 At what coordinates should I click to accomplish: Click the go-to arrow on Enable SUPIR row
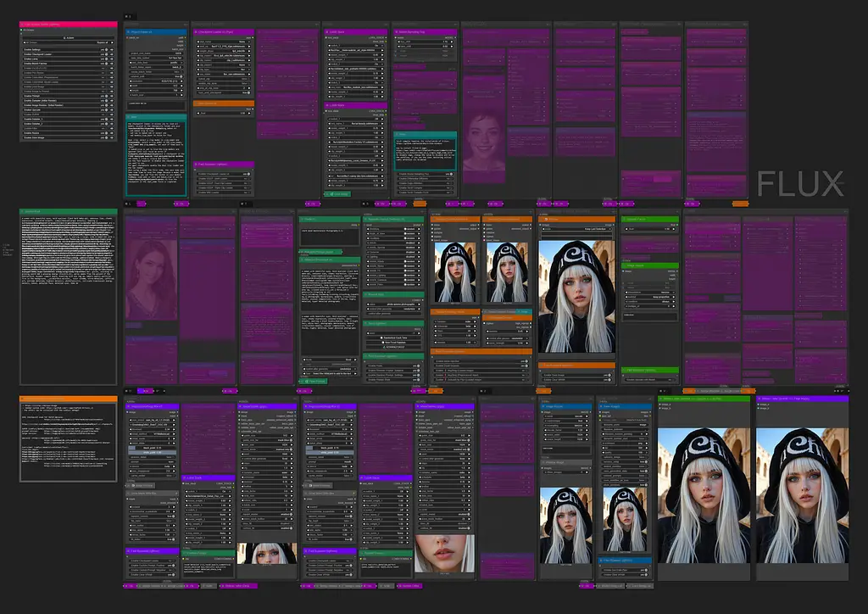tap(112, 114)
